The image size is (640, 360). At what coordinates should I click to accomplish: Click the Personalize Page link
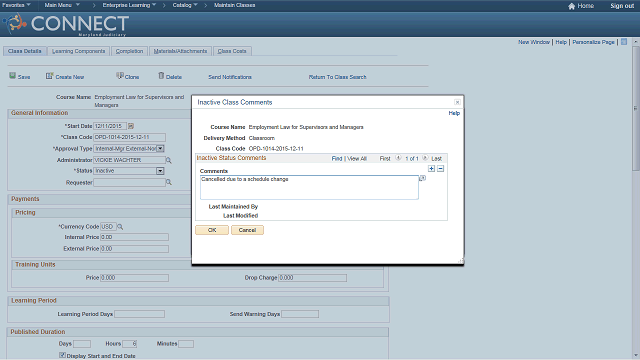click(x=593, y=42)
